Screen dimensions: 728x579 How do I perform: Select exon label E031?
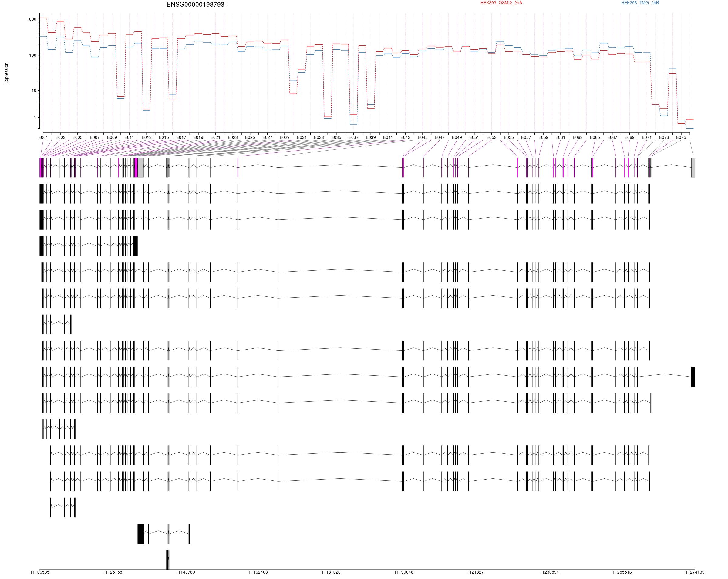[x=302, y=137]
